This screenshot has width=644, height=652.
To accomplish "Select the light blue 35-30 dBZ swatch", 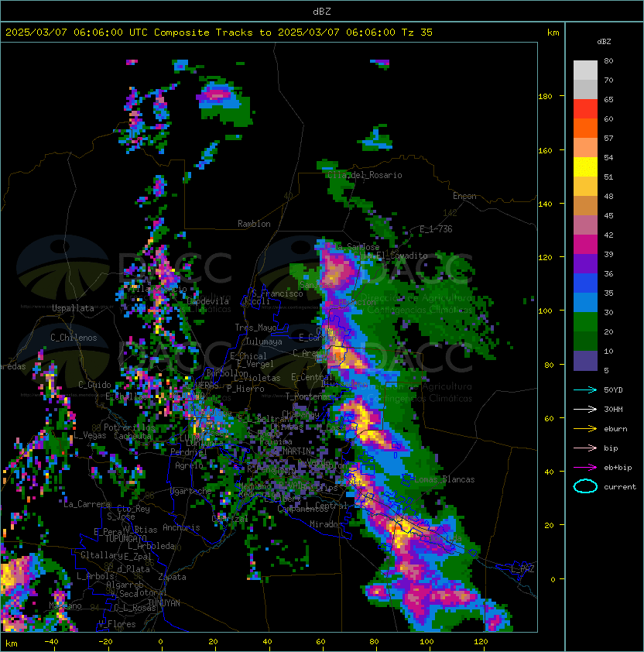I will 585,303.
